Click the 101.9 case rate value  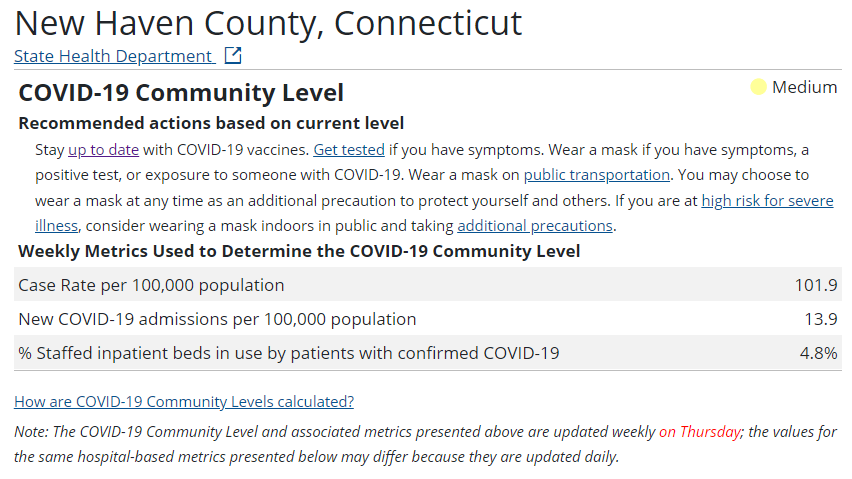click(x=816, y=285)
